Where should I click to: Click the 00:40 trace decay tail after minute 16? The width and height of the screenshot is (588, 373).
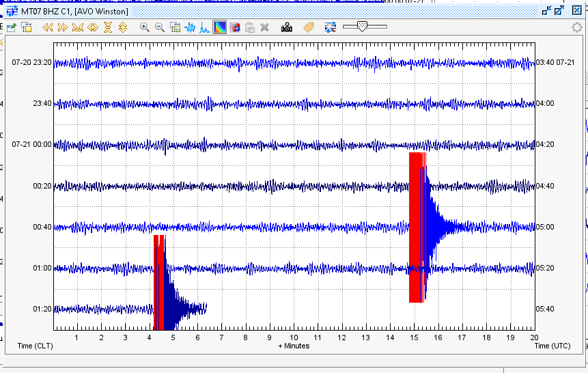tap(450, 227)
